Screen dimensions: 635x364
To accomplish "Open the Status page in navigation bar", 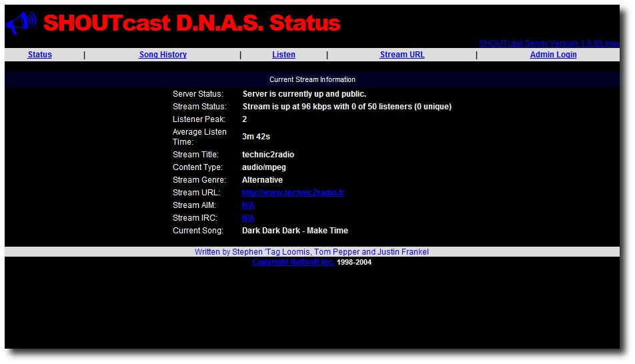I will [x=39, y=55].
